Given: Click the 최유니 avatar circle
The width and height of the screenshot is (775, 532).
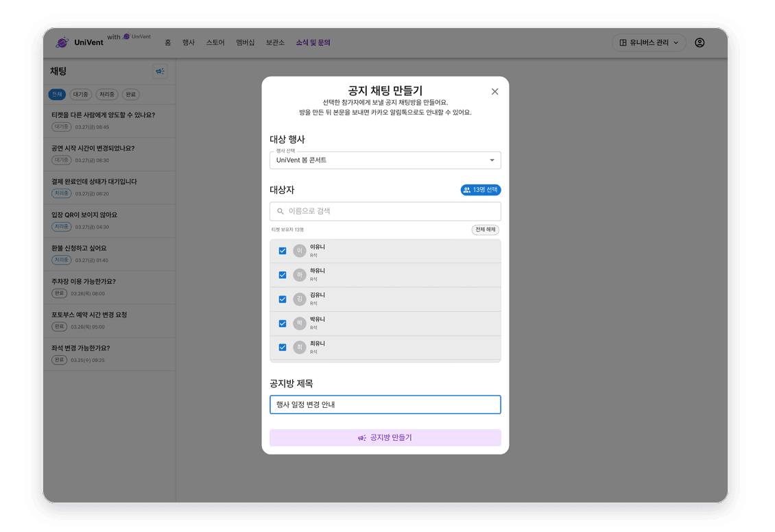Looking at the screenshot, I should 300,348.
